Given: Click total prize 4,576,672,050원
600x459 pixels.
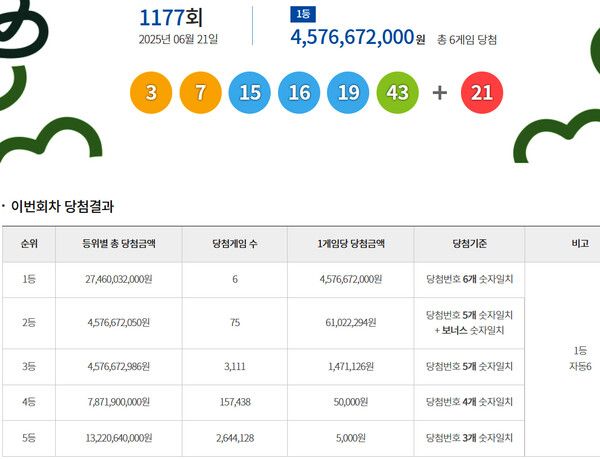Looking at the screenshot, I should [119, 323].
